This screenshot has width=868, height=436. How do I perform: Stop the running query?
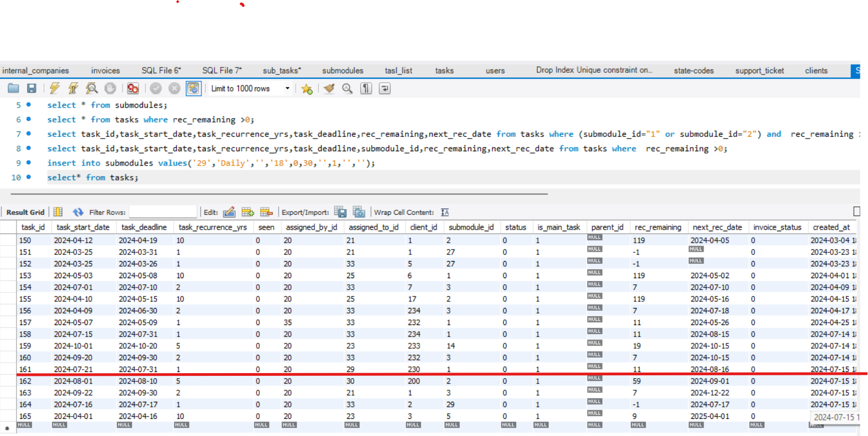click(x=110, y=88)
